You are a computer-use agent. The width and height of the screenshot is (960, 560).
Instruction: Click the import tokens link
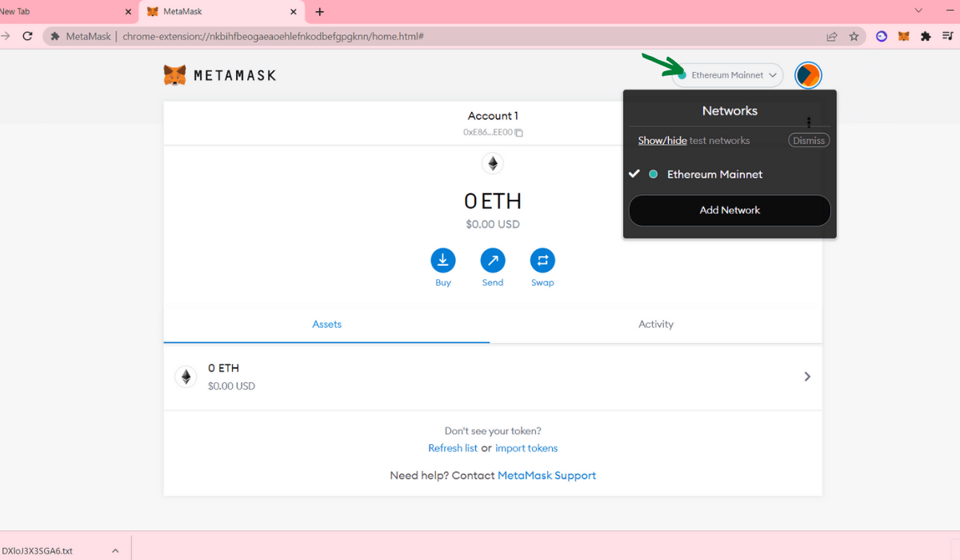[526, 448]
